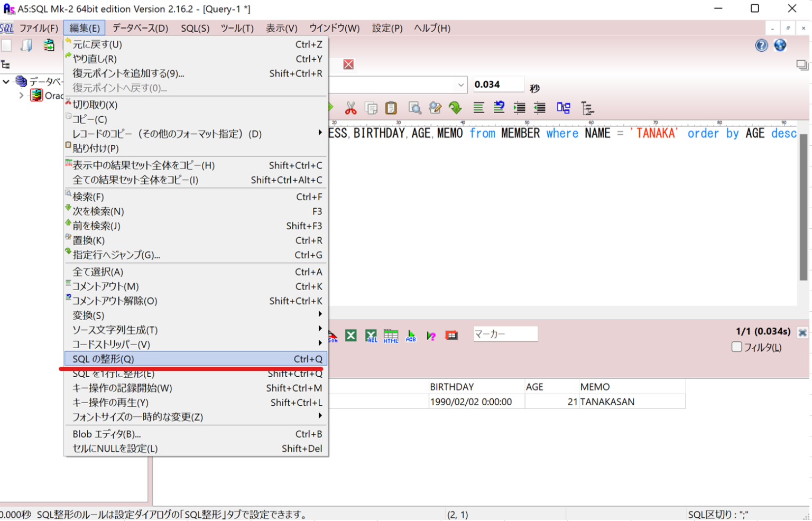Click the HTML export icon below results
The image size is (812, 521).
391,336
